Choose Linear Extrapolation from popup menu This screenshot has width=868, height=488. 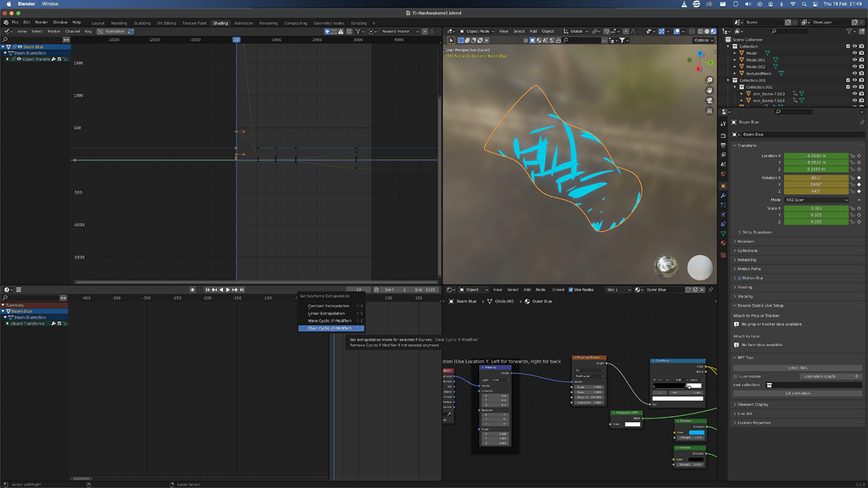(331, 313)
